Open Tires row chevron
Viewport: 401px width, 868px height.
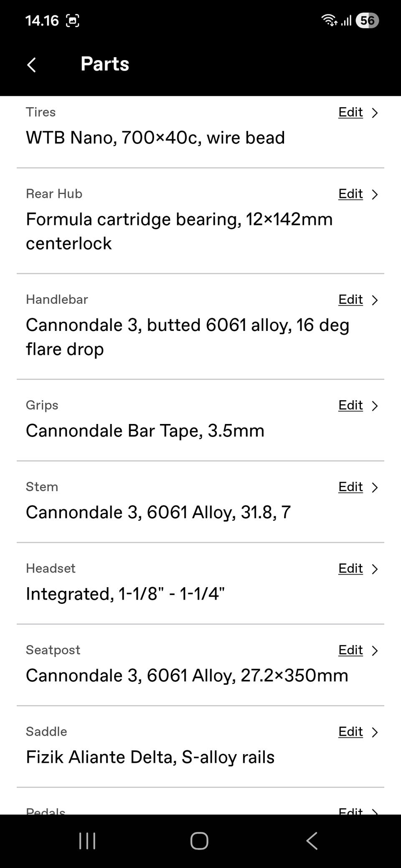point(375,113)
